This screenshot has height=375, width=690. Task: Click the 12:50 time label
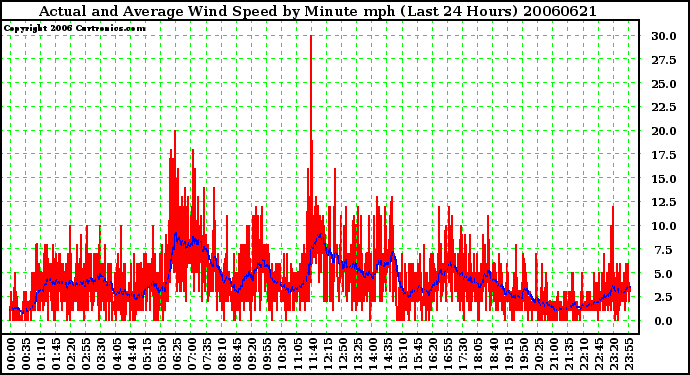[x=342, y=354]
